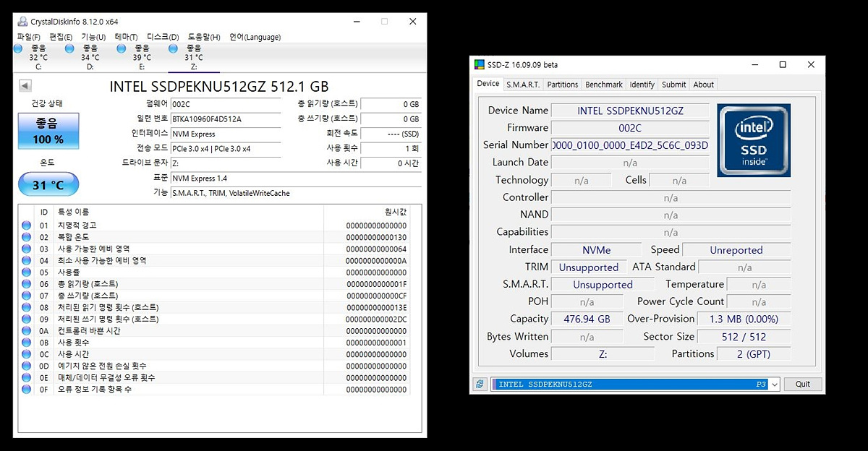The image size is (868, 451).
Task: Click the NVM Express interface field
Action: click(x=226, y=134)
